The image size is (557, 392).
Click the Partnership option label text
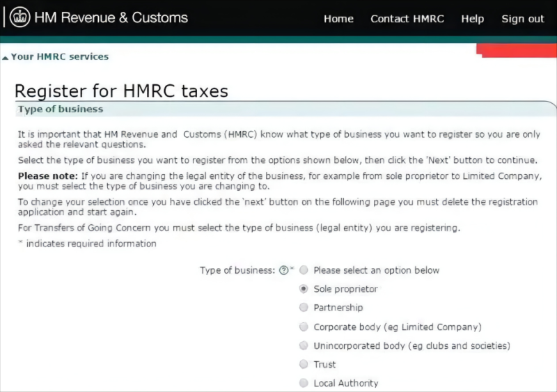tap(338, 308)
